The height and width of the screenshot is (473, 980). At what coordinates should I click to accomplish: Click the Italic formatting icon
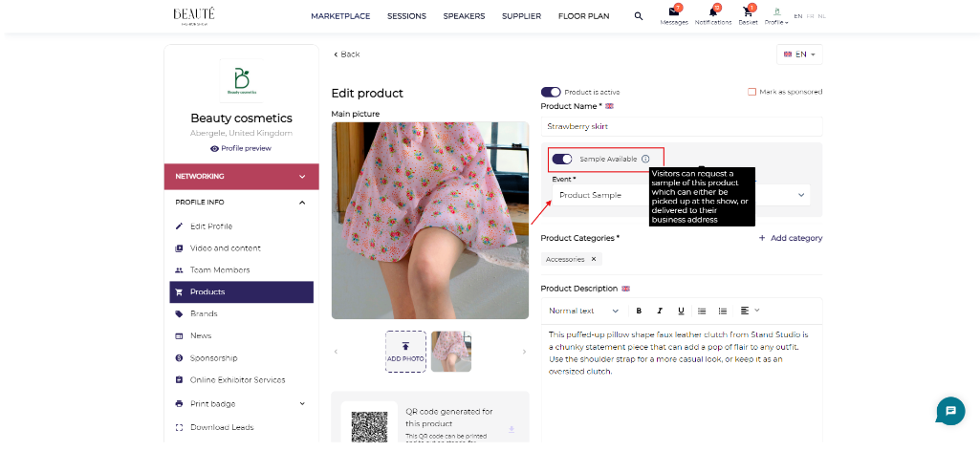pyautogui.click(x=660, y=311)
